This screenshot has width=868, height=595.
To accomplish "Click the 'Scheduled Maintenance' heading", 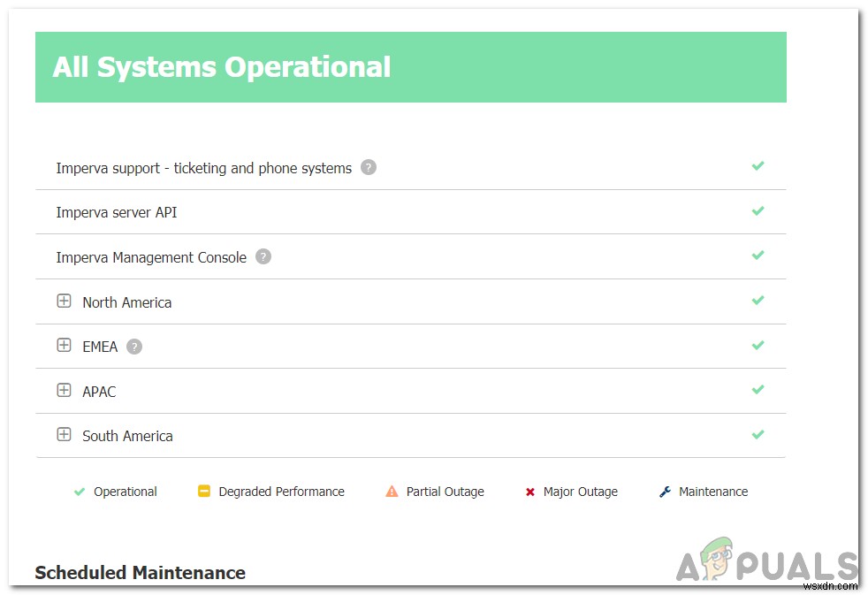I will point(140,572).
